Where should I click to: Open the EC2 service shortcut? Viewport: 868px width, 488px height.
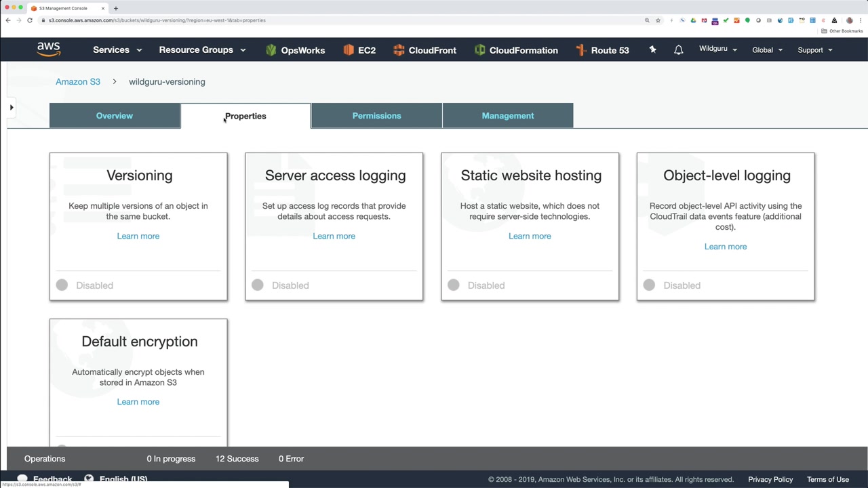tap(359, 50)
